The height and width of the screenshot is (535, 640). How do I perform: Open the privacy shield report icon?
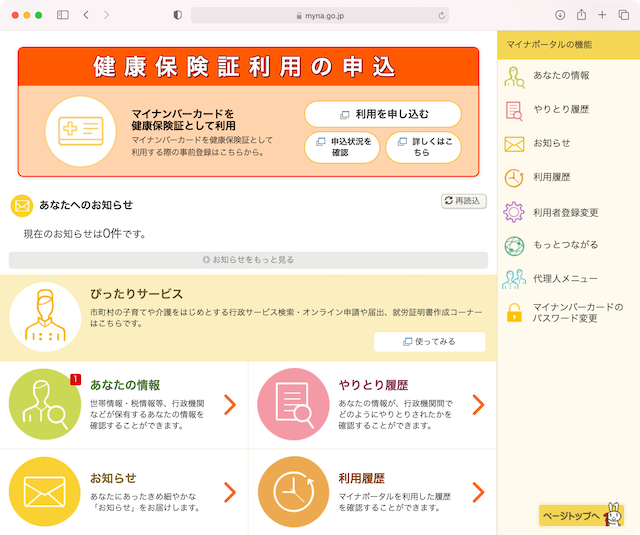pos(178,15)
